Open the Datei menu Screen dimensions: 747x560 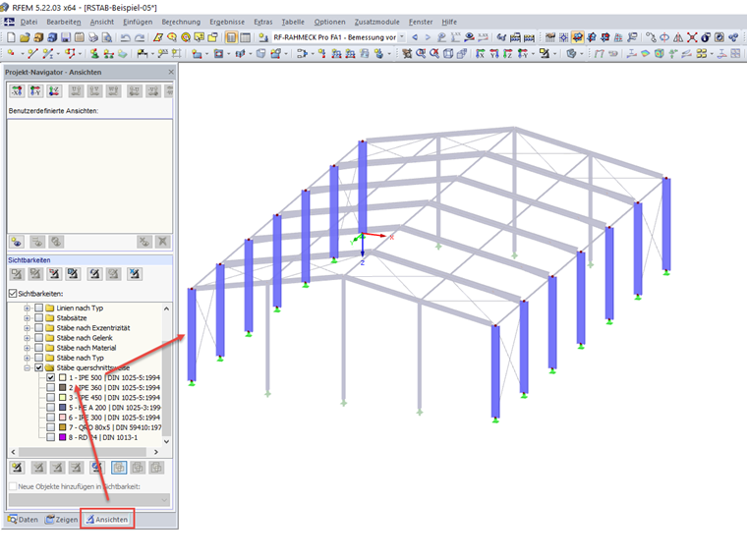click(x=29, y=22)
